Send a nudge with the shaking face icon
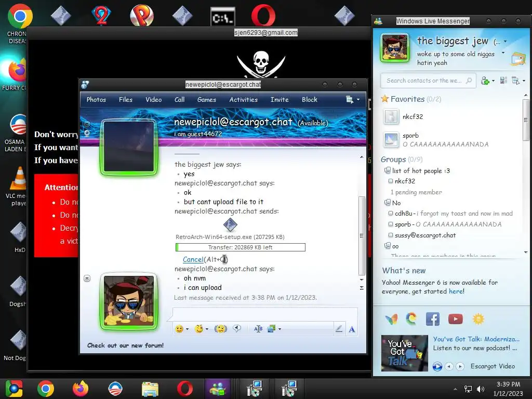The image size is (532, 399). click(x=220, y=329)
